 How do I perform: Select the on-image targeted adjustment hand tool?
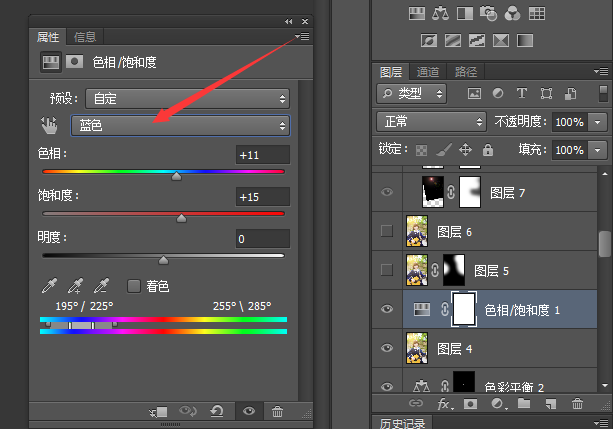50,126
